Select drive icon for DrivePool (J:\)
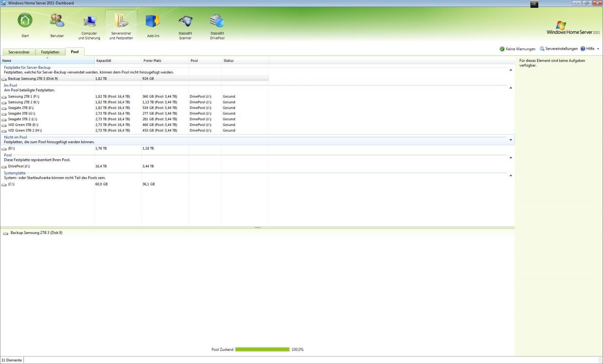Screen dimensions: 603x364 (4, 167)
